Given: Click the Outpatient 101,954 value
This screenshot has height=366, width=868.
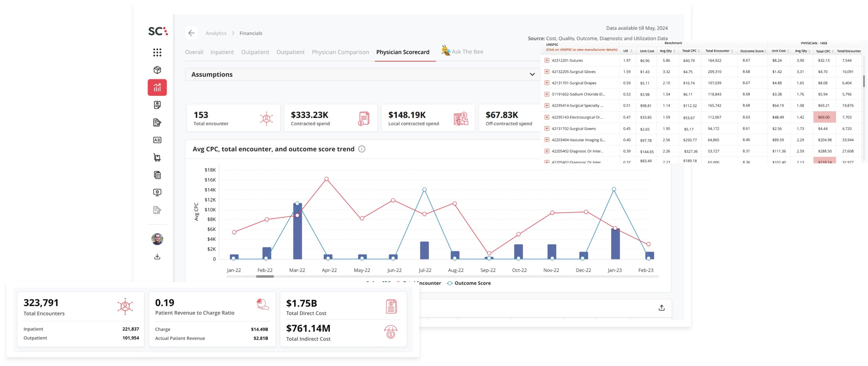Looking at the screenshot, I should click(131, 338).
